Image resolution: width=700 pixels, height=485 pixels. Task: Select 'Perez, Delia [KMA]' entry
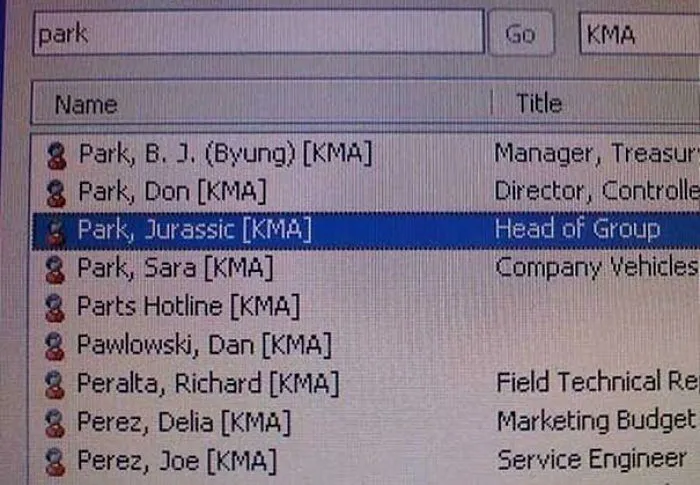(184, 422)
